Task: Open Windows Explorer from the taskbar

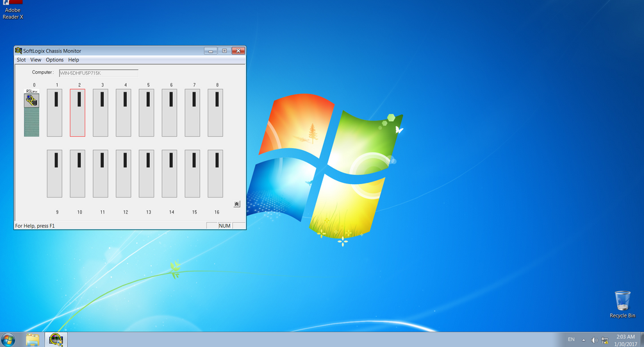Action: [33, 340]
